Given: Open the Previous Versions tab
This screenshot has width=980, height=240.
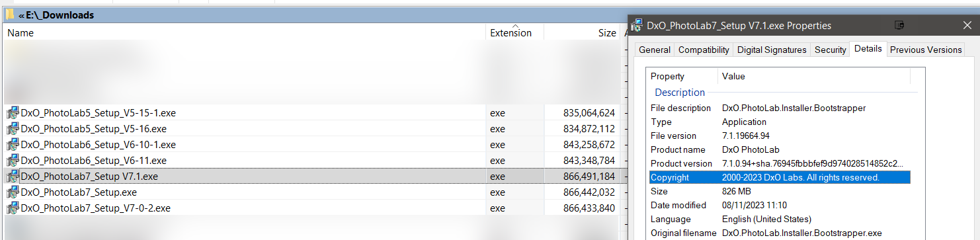Looking at the screenshot, I should [926, 50].
